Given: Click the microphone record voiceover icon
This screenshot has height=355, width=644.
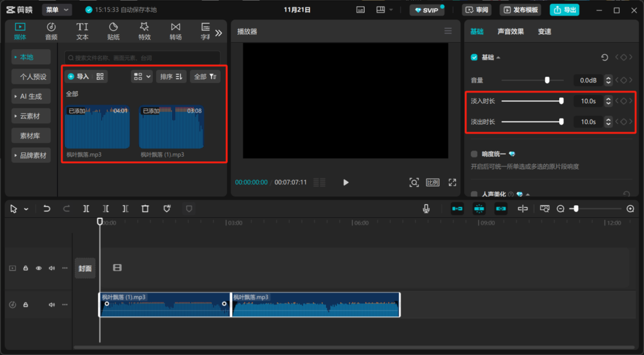Looking at the screenshot, I should pyautogui.click(x=426, y=208).
